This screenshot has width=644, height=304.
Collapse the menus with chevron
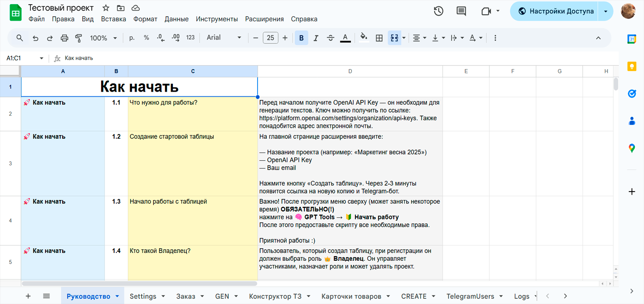click(x=598, y=38)
